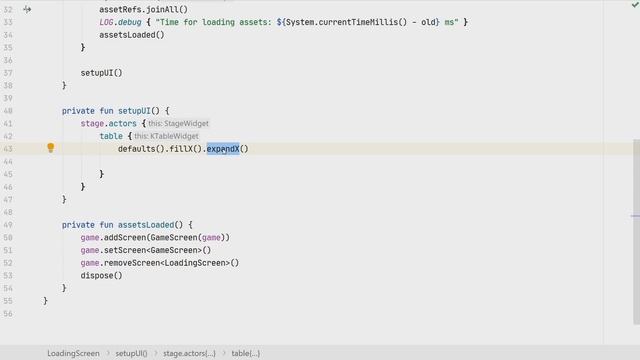Click the assetsLoaded() call on line 34
The width and height of the screenshot is (640, 360).
coord(132,35)
